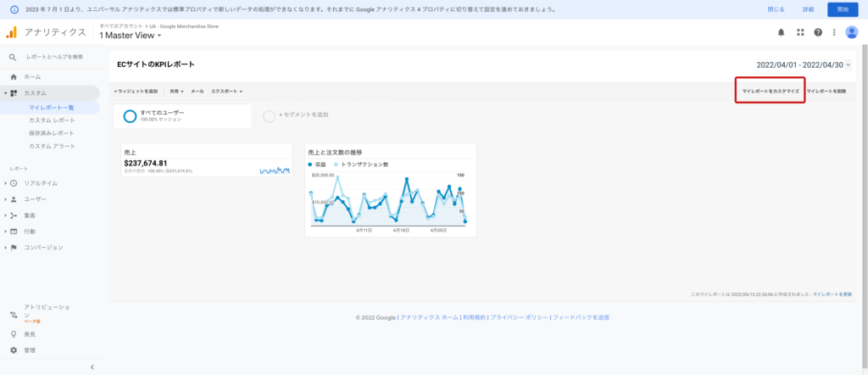The height and width of the screenshot is (375, 868).
Task: Expand the コンバージョン section arrow
Action: coord(5,248)
